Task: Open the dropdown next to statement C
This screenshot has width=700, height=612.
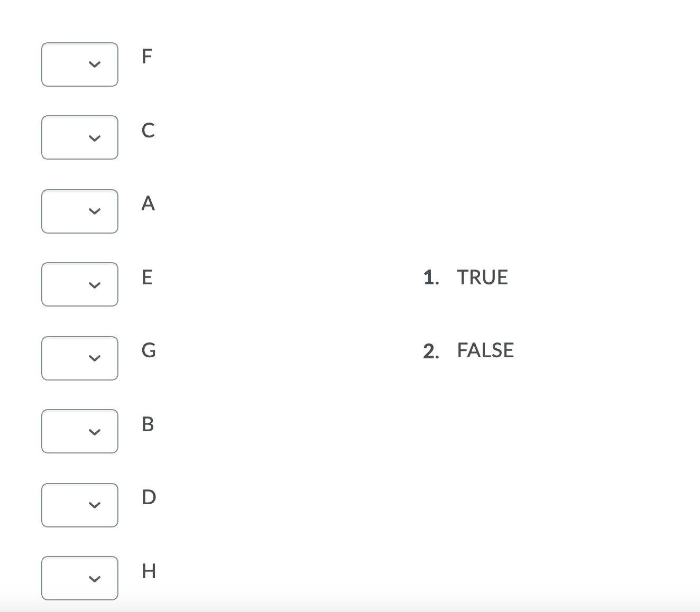Action: click(79, 137)
